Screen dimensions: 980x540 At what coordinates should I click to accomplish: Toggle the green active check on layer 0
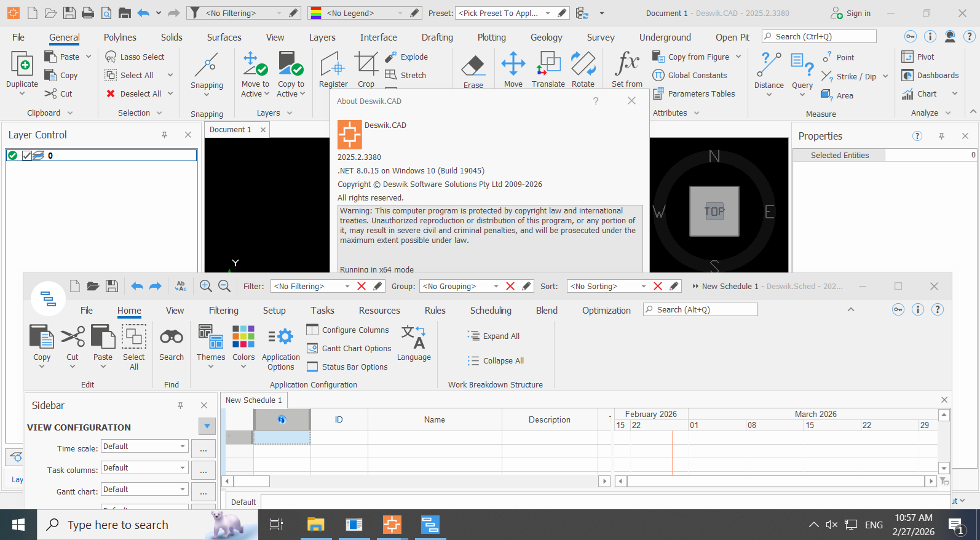(12, 156)
